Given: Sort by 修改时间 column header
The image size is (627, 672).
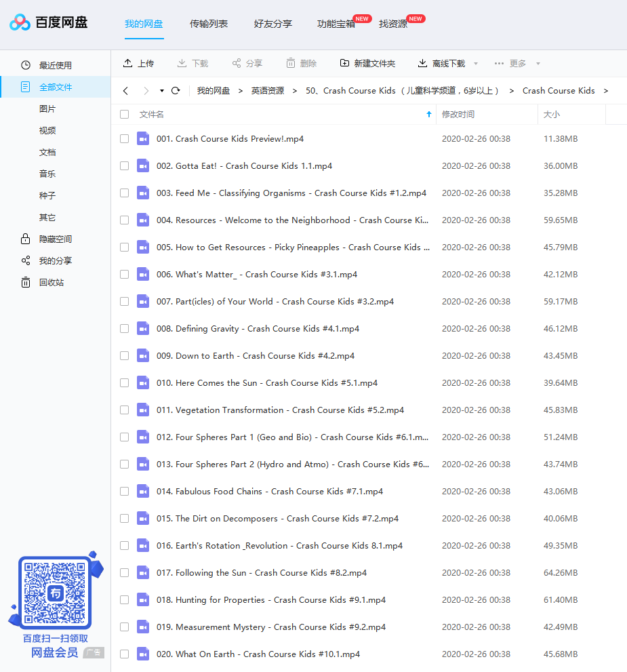Looking at the screenshot, I should point(458,115).
